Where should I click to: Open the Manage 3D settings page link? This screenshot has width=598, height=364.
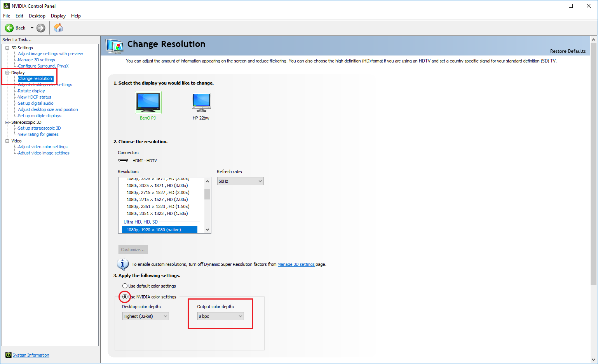296,264
